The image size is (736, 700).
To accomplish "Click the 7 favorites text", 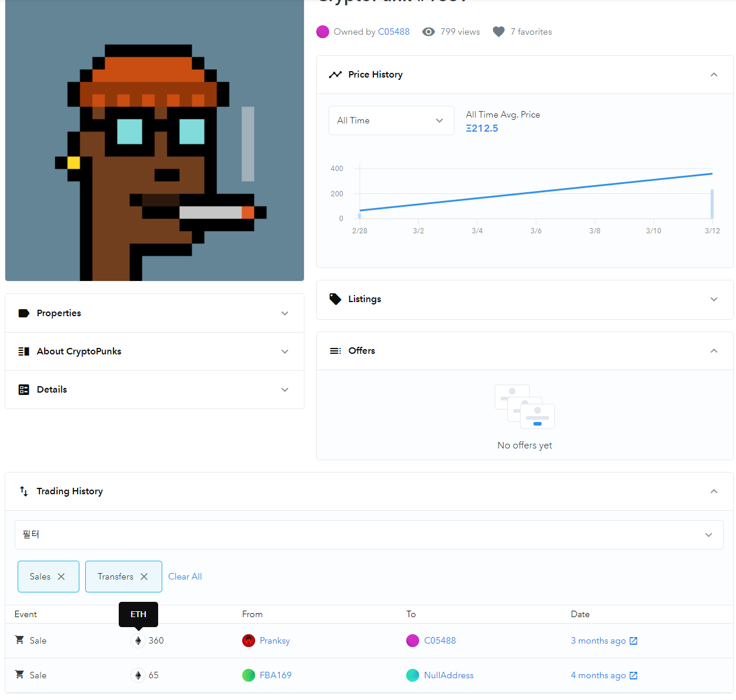I will 531,32.
